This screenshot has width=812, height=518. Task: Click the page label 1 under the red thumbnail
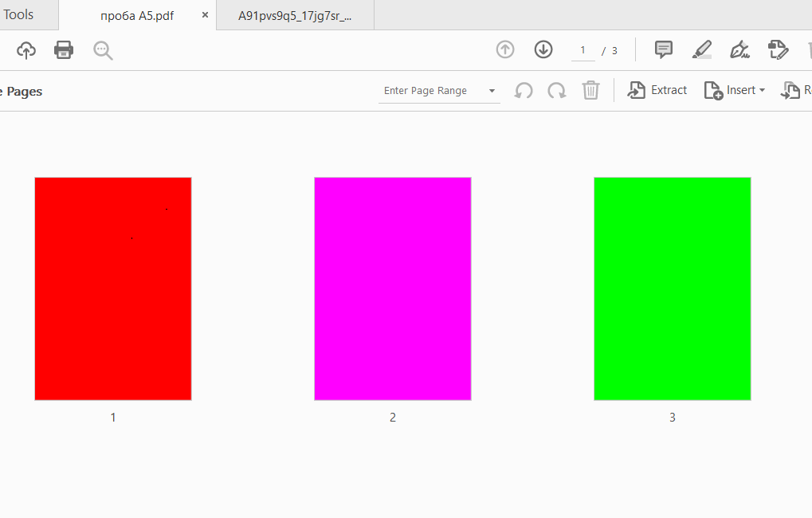click(x=113, y=418)
